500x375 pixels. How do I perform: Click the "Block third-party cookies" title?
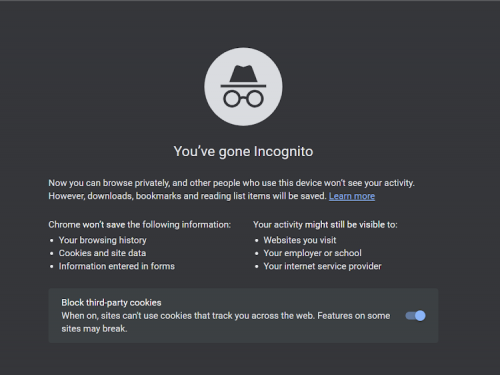click(x=111, y=303)
